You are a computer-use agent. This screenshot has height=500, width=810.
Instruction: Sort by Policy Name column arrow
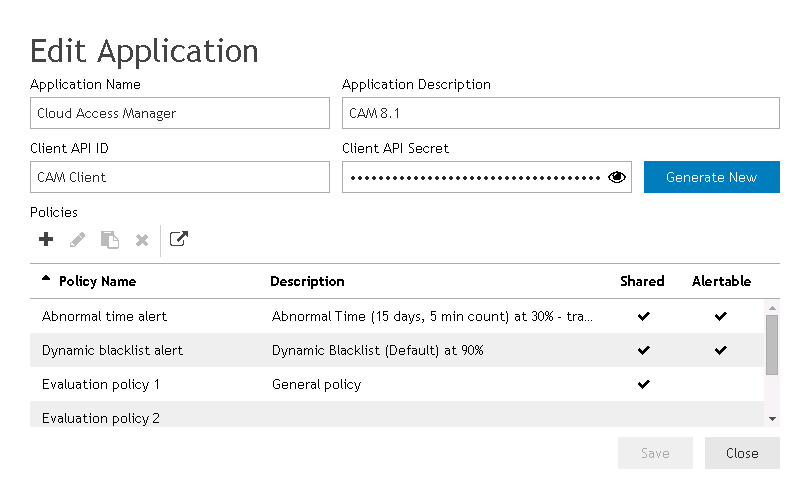coord(46,280)
